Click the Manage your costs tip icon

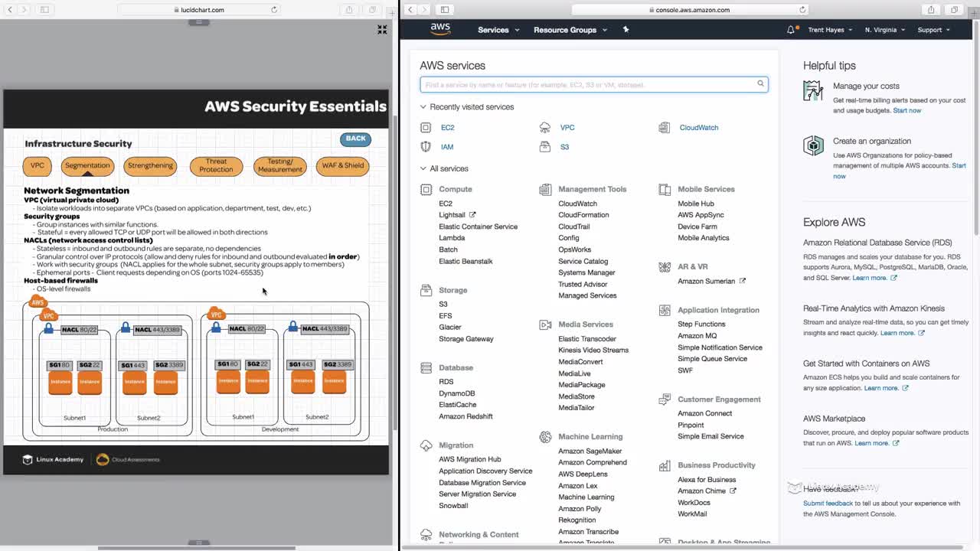(813, 91)
